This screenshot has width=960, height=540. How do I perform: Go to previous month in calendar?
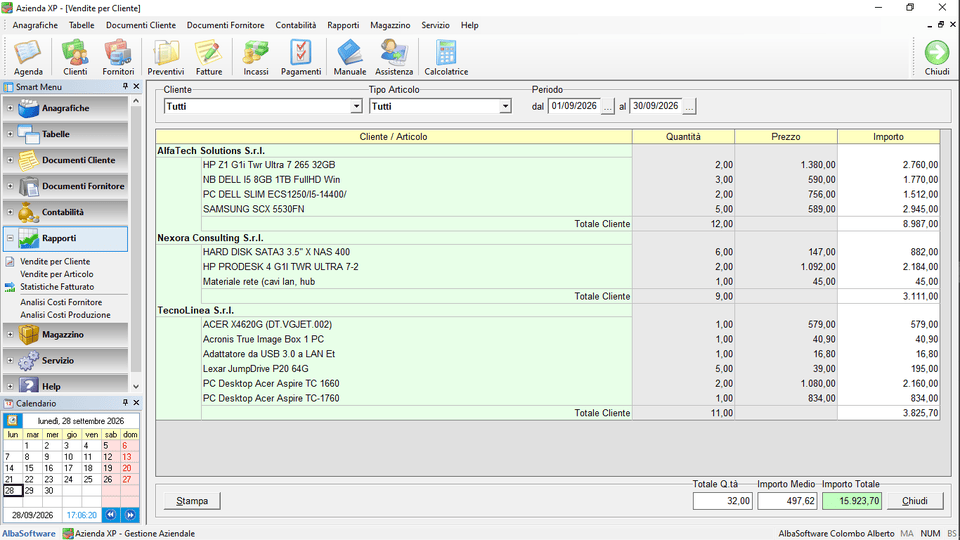[111, 515]
